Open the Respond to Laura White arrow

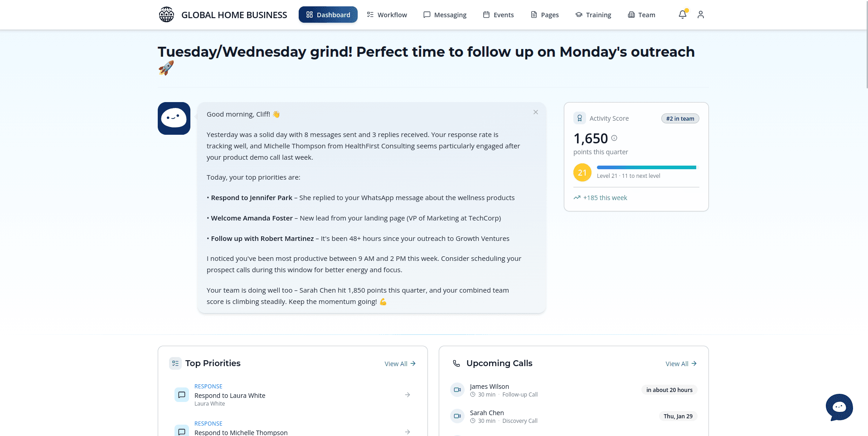click(x=407, y=395)
